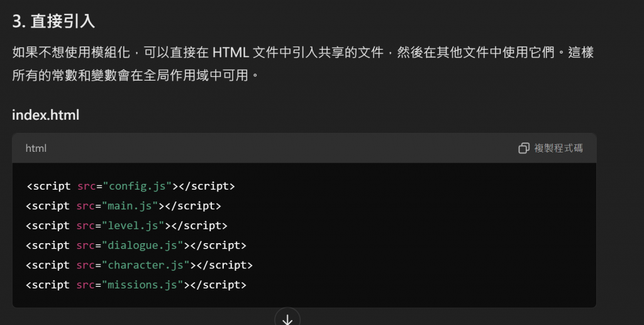Click the 複製程式碼 text label

point(558,148)
